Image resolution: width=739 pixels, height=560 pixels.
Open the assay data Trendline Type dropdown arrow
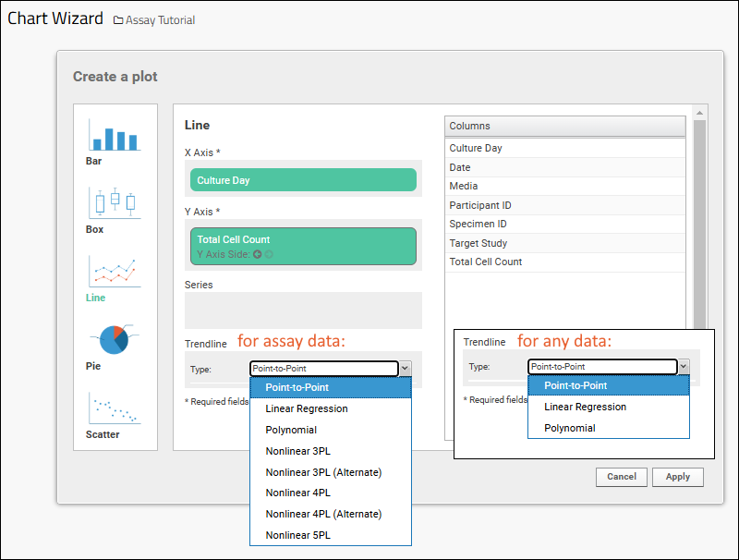click(406, 369)
